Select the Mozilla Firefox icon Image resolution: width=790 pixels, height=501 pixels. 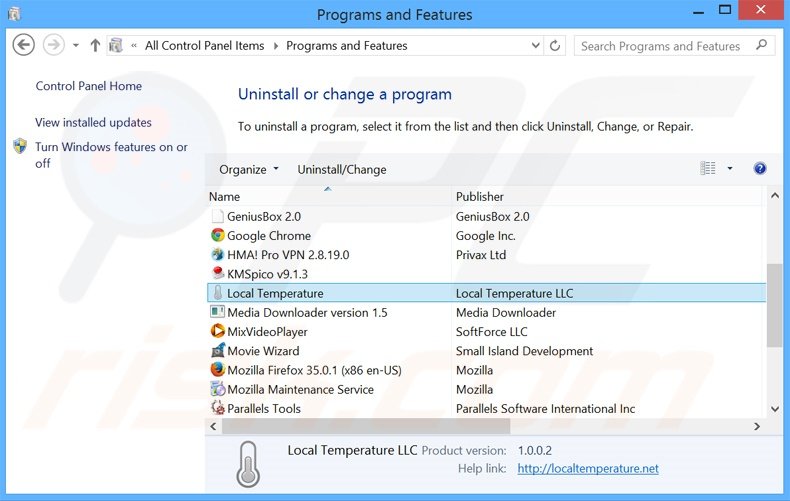218,369
